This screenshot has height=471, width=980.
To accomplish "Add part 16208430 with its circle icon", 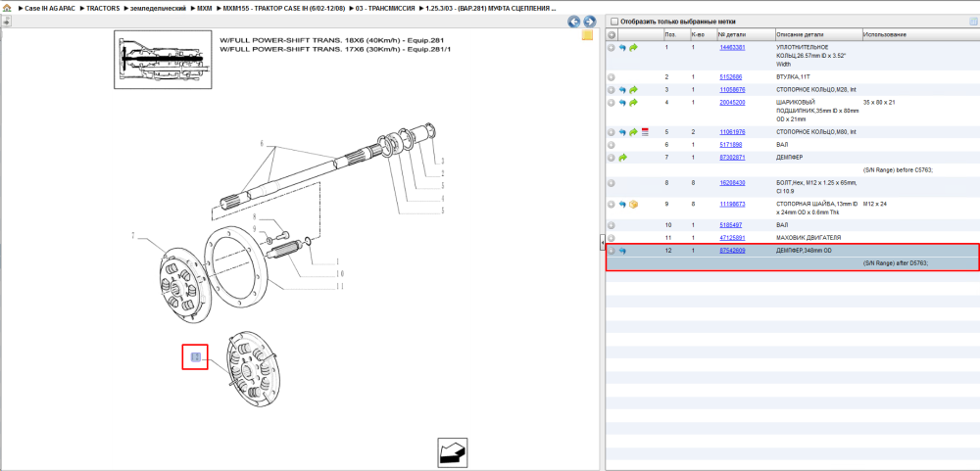I will pyautogui.click(x=612, y=183).
